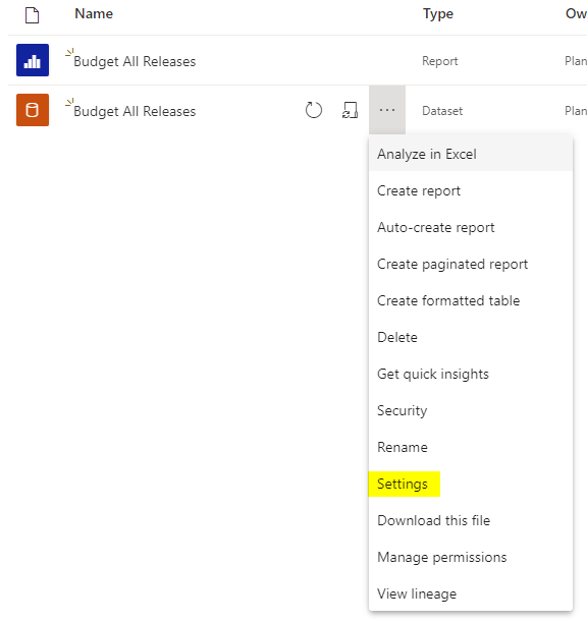The width and height of the screenshot is (587, 620).
Task: Sort by the Name column header
Action: coord(94,14)
